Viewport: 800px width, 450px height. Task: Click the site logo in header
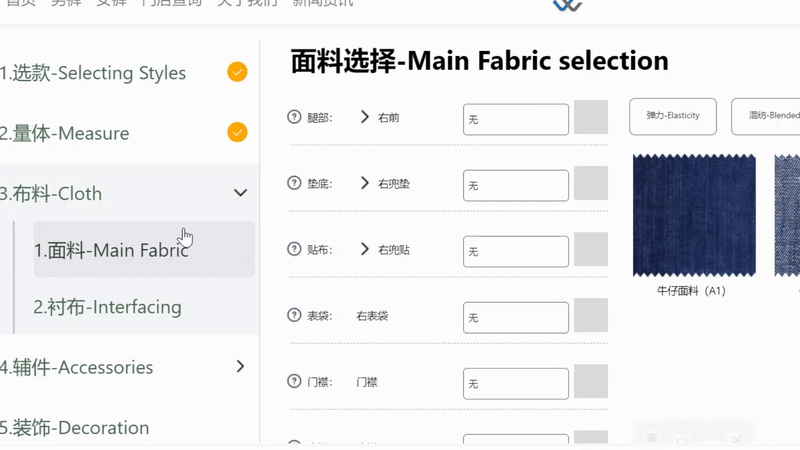[x=567, y=5]
